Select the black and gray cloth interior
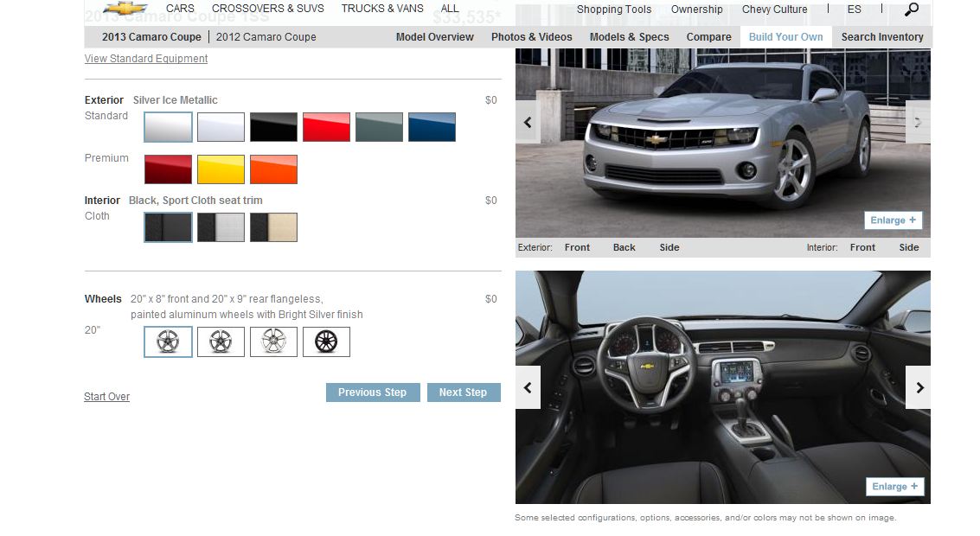The width and height of the screenshot is (980, 536). (x=221, y=227)
